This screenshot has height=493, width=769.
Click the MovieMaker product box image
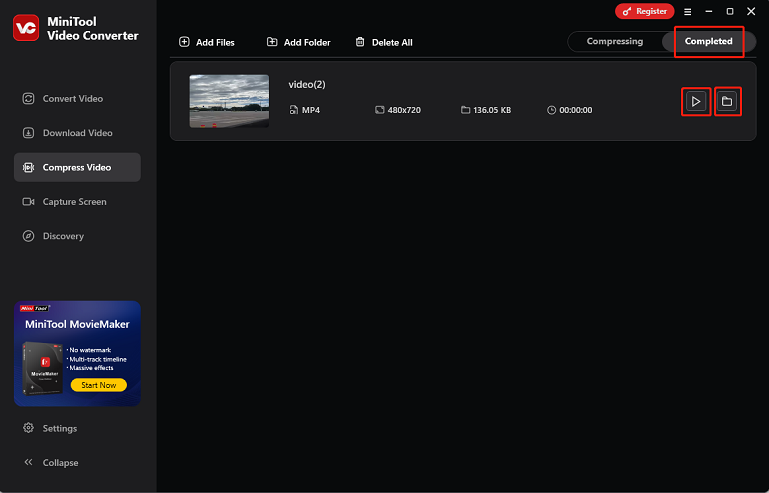[43, 368]
